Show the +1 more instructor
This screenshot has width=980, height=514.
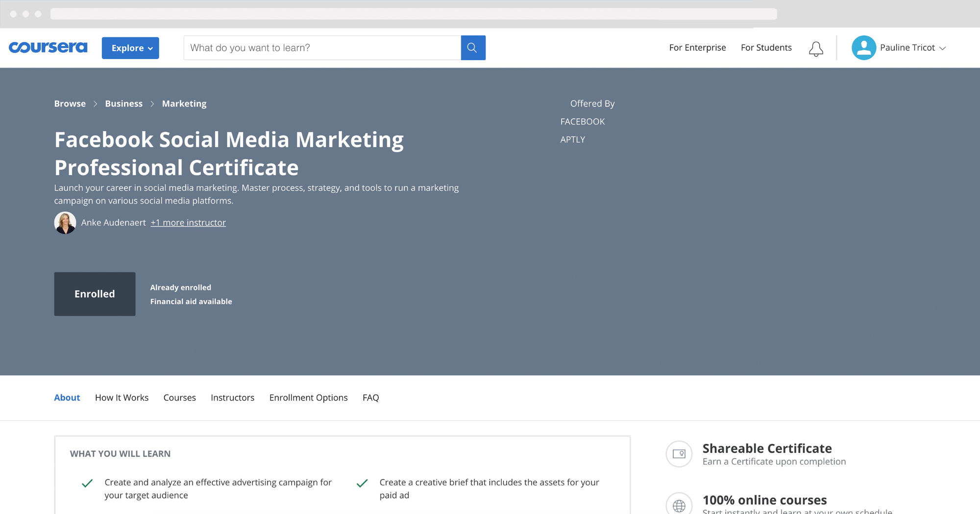188,222
